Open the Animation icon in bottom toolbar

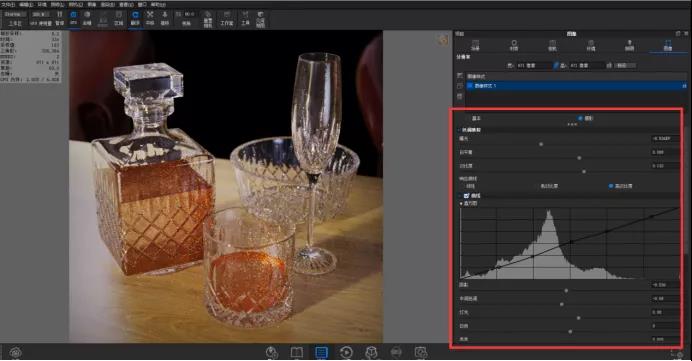[346, 352]
